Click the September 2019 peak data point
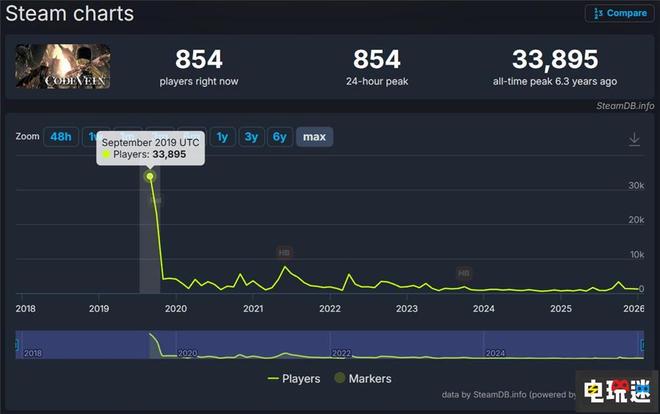Image resolution: width=660 pixels, height=414 pixels. (x=150, y=177)
